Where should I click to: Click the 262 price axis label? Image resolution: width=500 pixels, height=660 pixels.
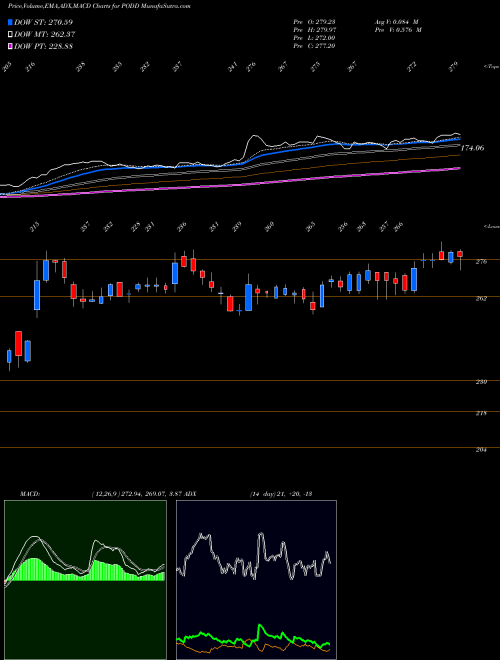coord(481,298)
